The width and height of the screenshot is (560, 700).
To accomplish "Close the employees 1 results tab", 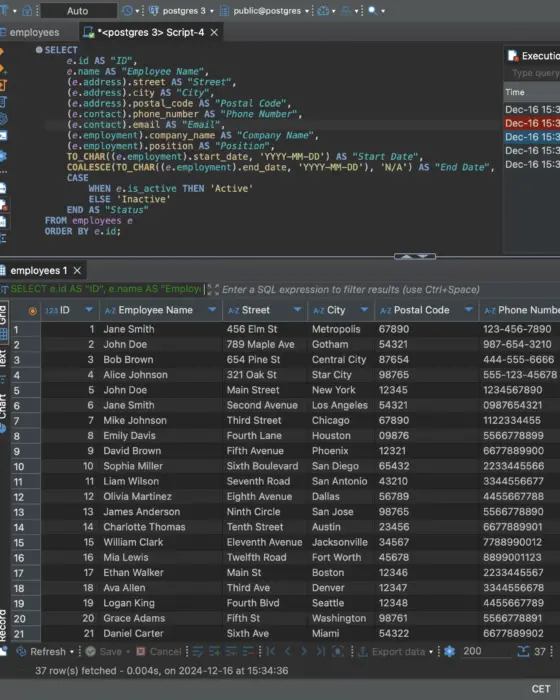I will click(x=77, y=271).
